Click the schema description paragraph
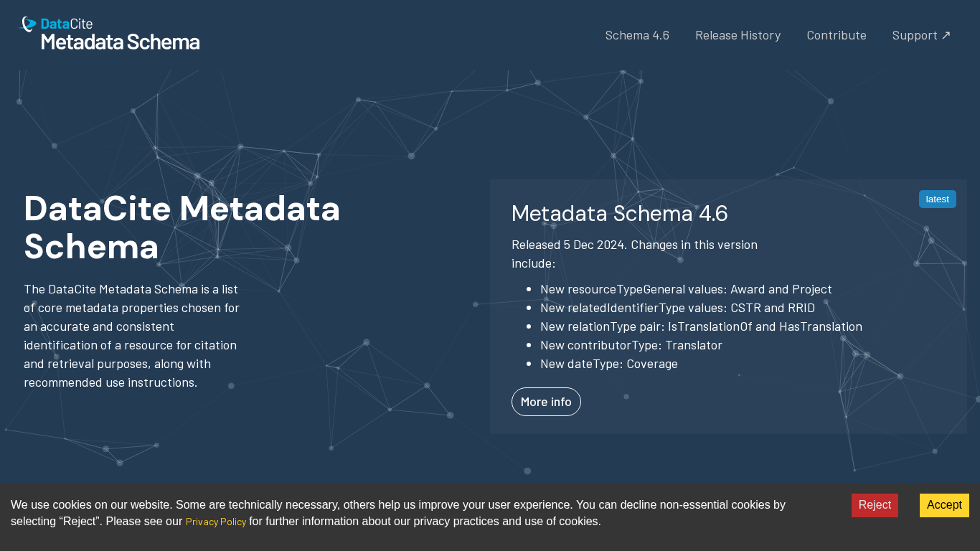The image size is (980, 551). 132,336
